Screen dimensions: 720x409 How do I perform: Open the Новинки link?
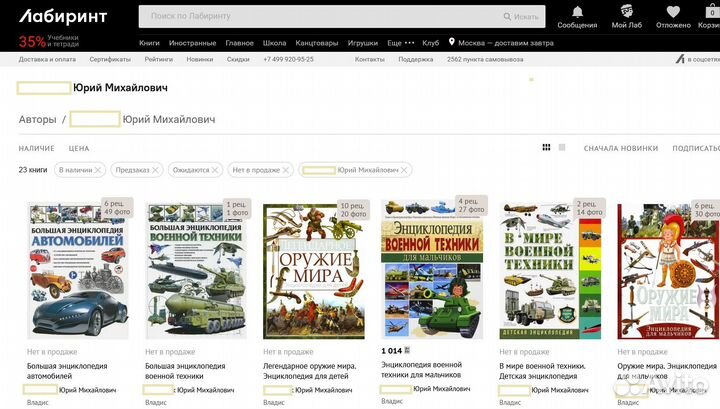[x=200, y=59]
